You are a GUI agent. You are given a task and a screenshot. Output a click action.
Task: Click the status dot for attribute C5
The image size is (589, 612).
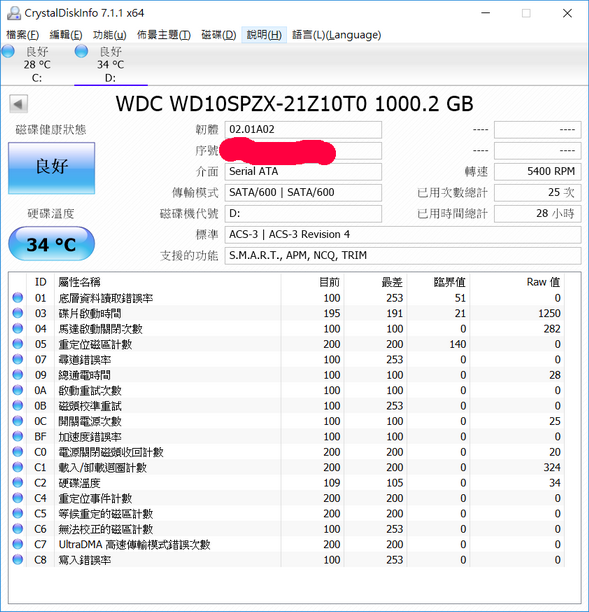click(18, 514)
